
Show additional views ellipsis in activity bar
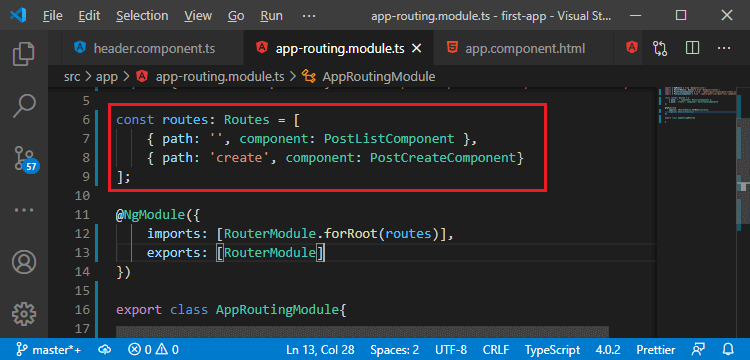pyautogui.click(x=24, y=210)
